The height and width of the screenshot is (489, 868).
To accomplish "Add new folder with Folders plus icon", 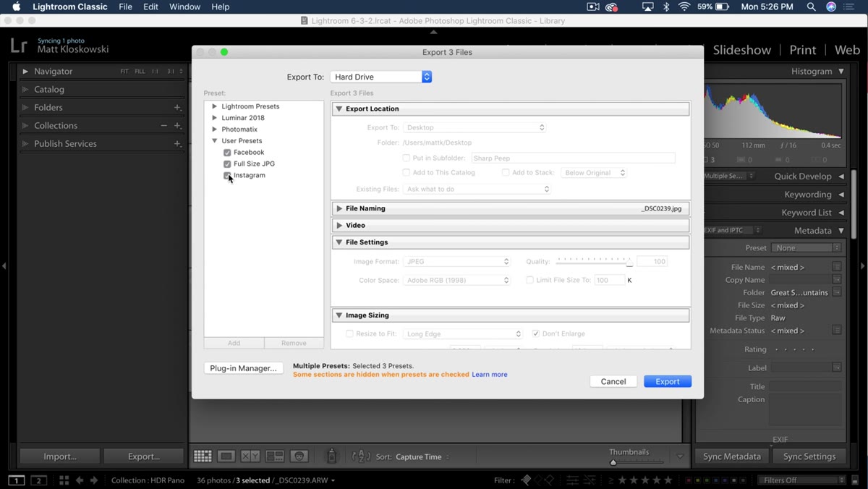I will pyautogui.click(x=177, y=107).
